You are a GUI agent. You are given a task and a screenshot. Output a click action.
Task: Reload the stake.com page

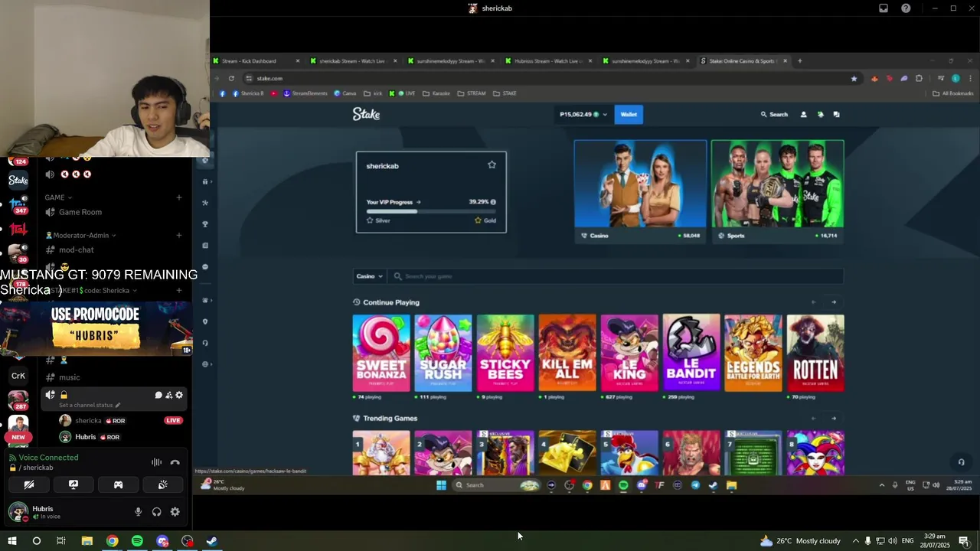(x=231, y=78)
